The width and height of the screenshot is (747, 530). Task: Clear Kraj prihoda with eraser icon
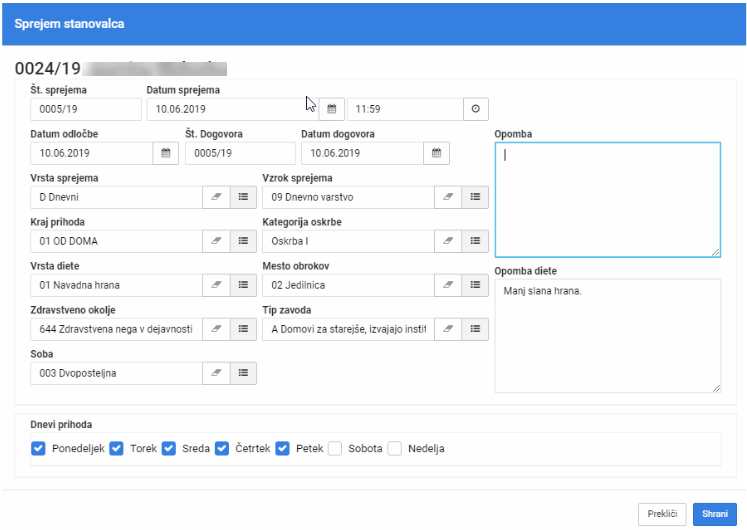(x=216, y=241)
